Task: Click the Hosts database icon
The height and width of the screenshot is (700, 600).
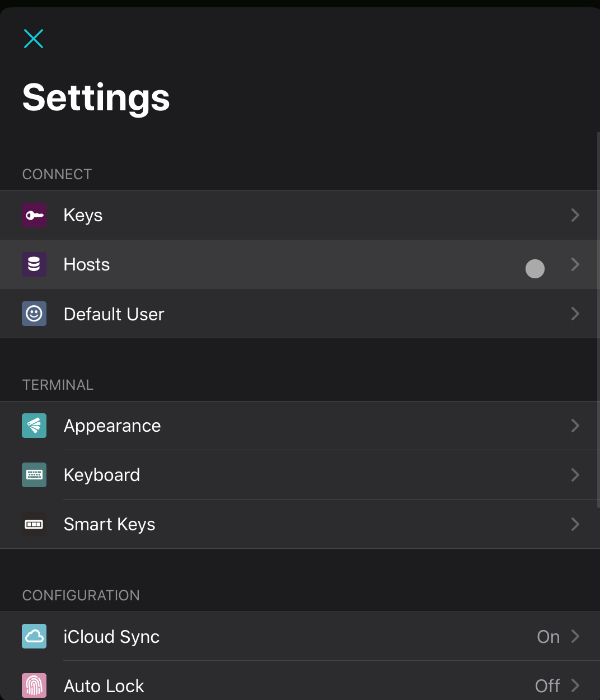Action: [34, 264]
